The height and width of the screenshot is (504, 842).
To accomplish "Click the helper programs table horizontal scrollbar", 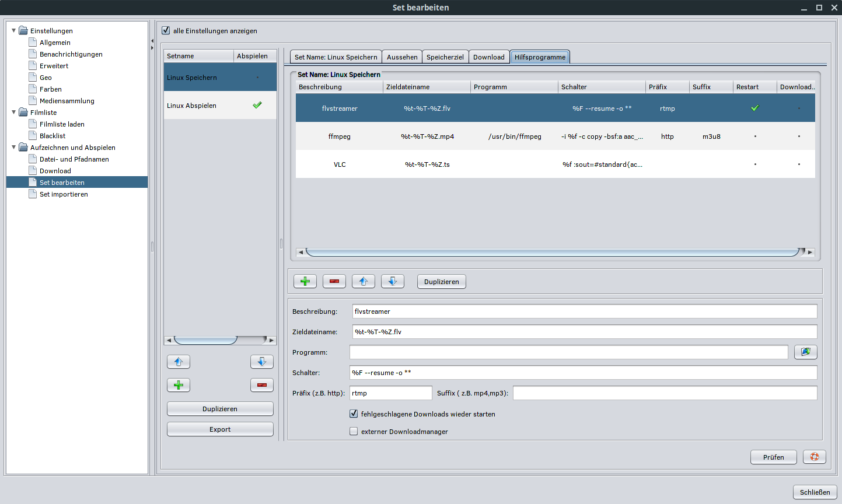I will point(551,252).
